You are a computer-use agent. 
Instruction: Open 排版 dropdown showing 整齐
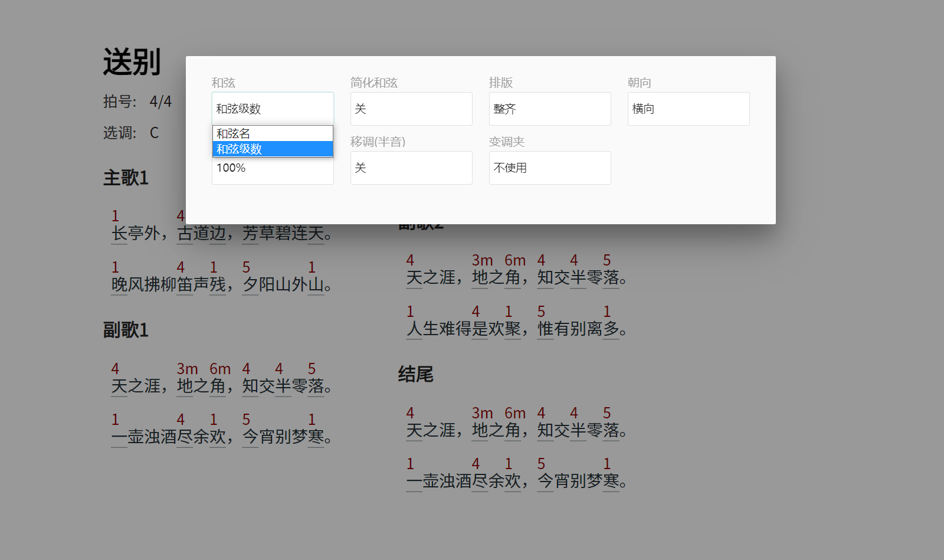[x=549, y=109]
